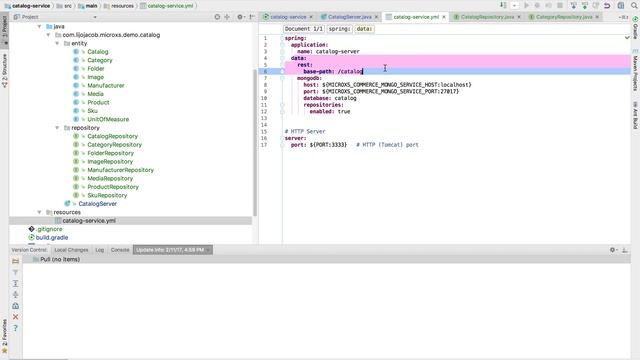Open Version Control panel gear settings
640x360 pixels.
pyautogui.click(x=613, y=250)
